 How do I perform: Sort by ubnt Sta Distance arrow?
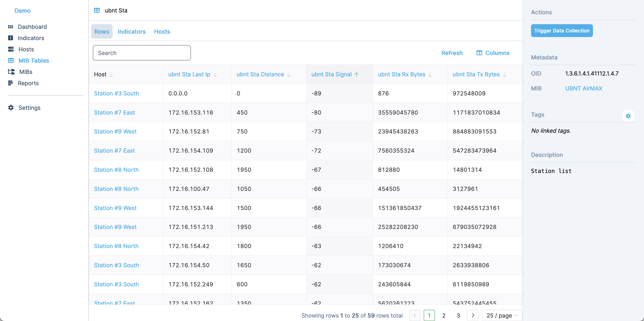(x=289, y=75)
